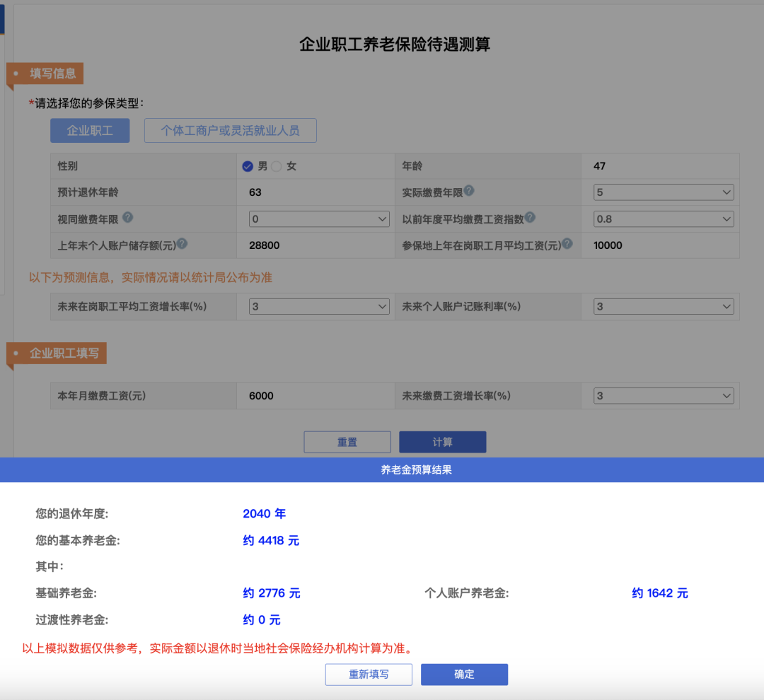
Task: Click 重新填写 in the results panel
Action: pos(369,675)
